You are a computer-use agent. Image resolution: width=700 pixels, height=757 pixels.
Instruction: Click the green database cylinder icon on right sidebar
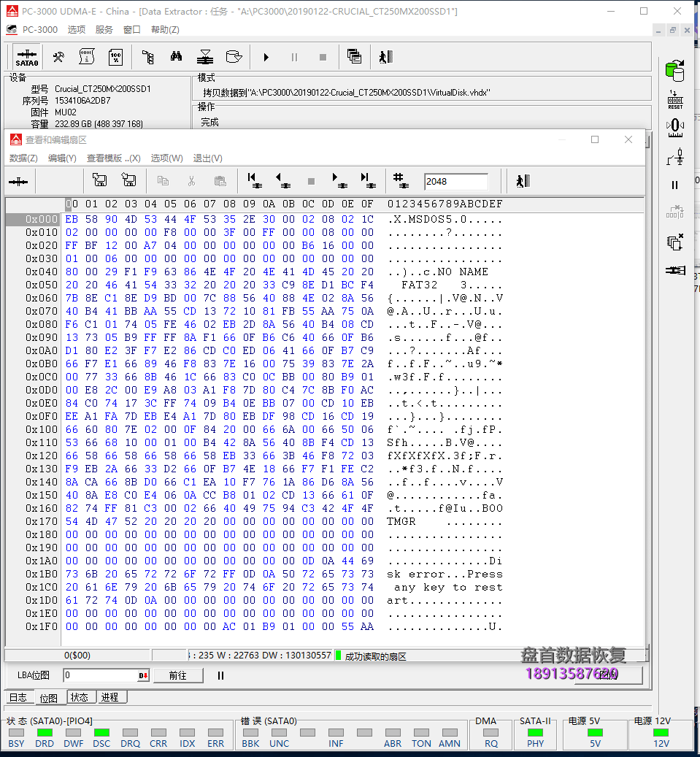pyautogui.click(x=675, y=71)
